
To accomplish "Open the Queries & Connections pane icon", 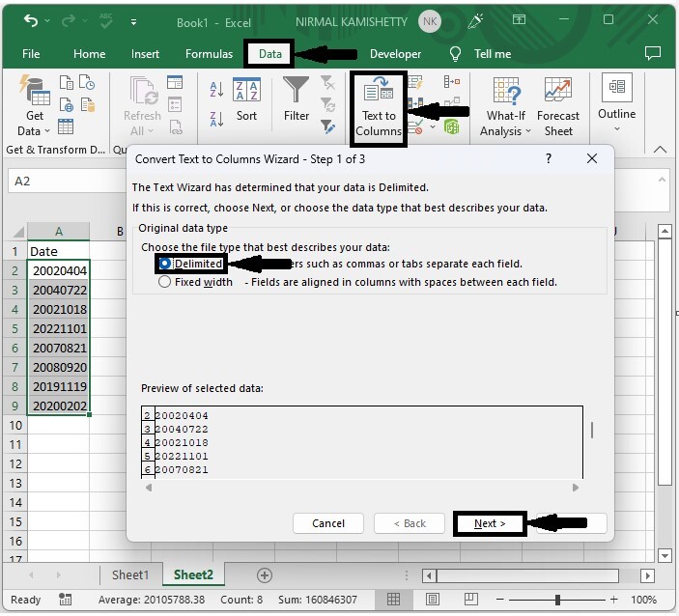I will coord(175,82).
